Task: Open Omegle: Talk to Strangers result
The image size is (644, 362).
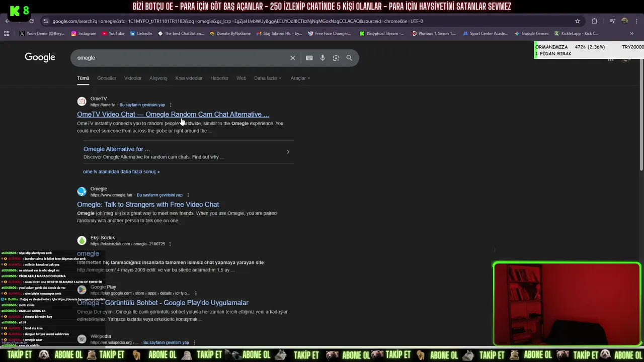Action: coord(148,205)
